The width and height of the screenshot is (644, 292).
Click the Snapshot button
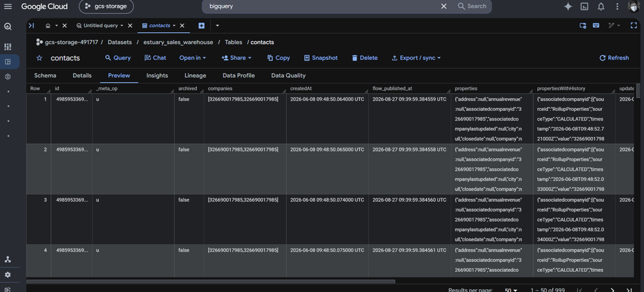coord(321,58)
